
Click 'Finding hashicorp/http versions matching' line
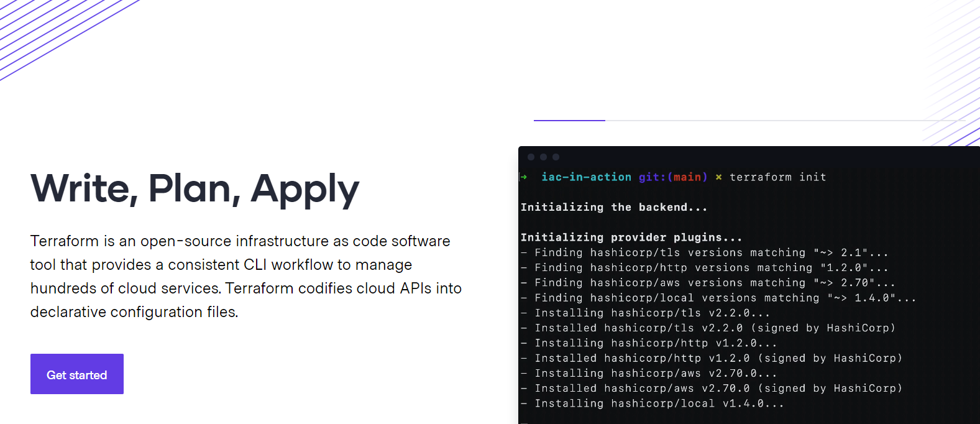pos(705,267)
